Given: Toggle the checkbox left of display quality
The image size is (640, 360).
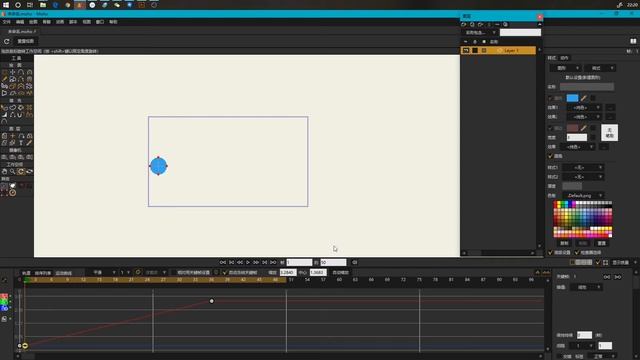Looking at the screenshot, I should pyautogui.click(x=598, y=262).
